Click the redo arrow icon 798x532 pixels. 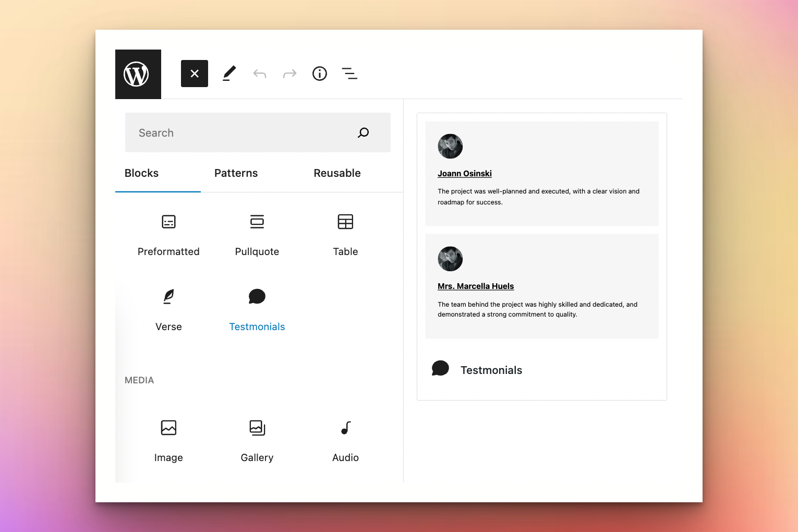click(x=289, y=74)
